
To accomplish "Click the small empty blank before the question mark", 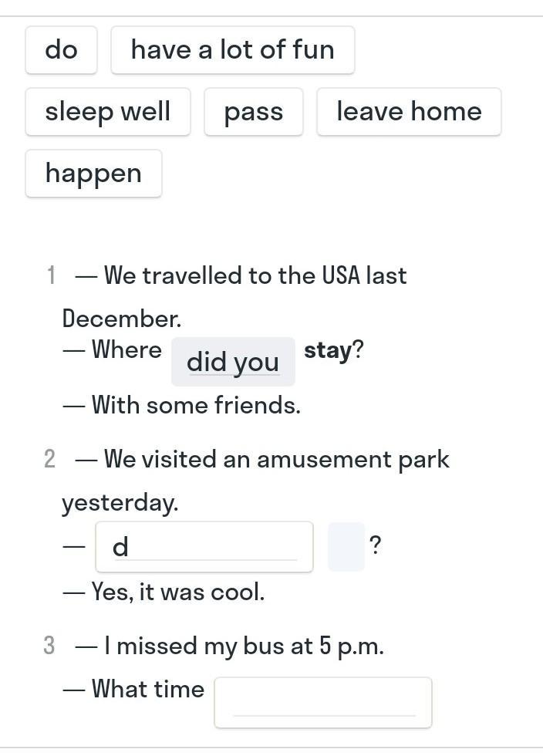I will point(346,547).
